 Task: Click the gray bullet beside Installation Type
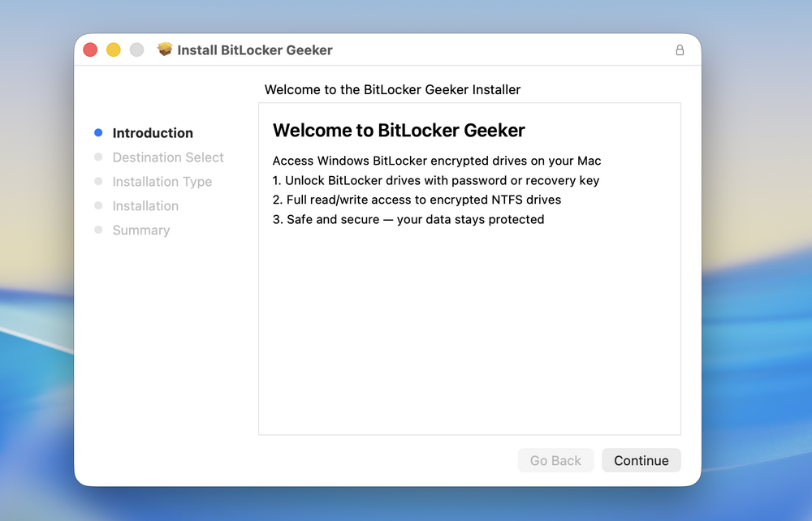(x=98, y=181)
